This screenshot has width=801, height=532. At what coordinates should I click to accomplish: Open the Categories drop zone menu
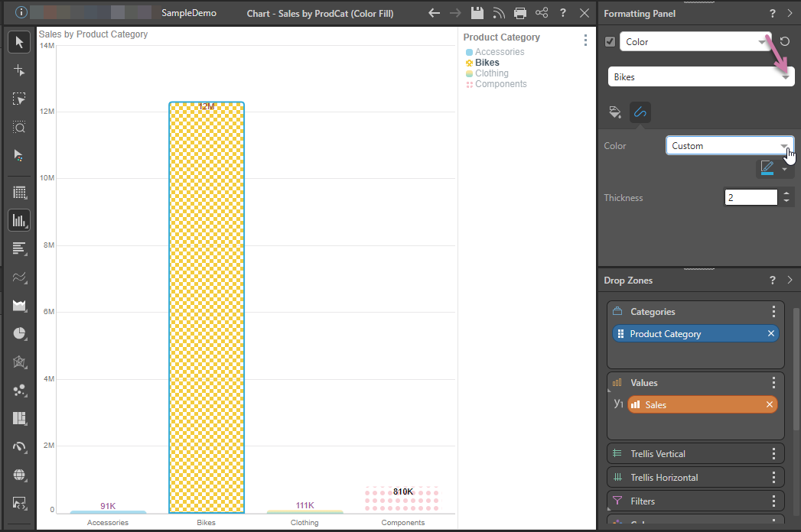[773, 312]
